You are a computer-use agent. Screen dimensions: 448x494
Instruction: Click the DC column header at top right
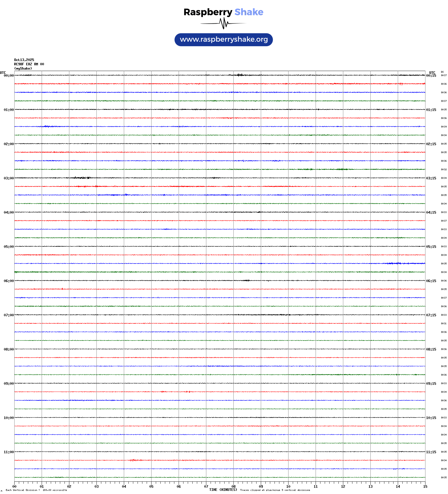point(442,72)
